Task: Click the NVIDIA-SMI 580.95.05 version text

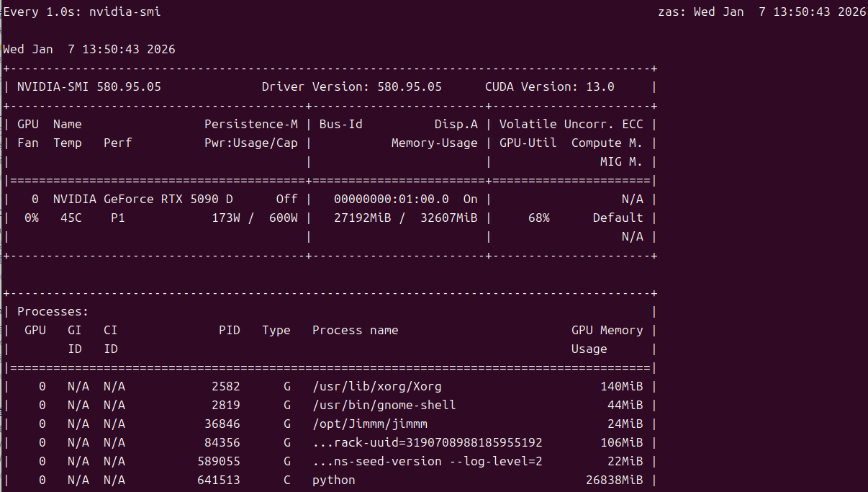Action: 89,86
